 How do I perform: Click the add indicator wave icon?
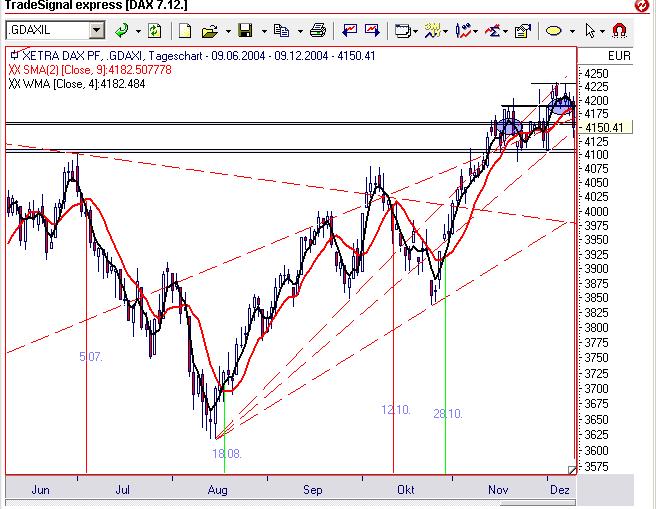coord(433,31)
